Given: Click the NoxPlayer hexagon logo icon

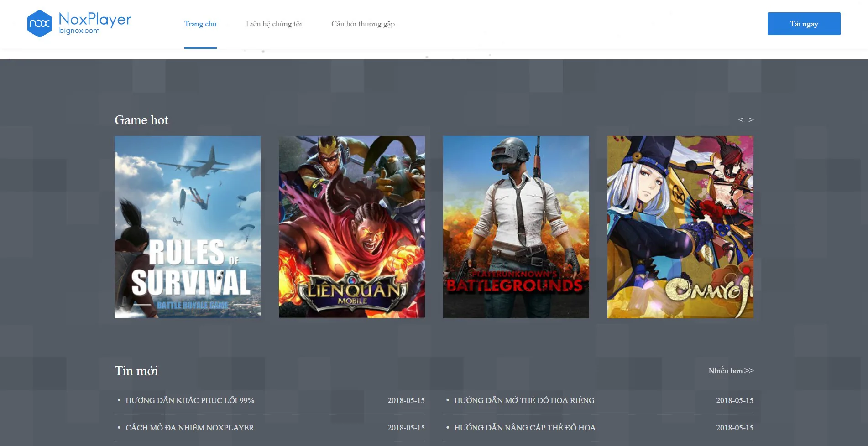Looking at the screenshot, I should (x=40, y=24).
